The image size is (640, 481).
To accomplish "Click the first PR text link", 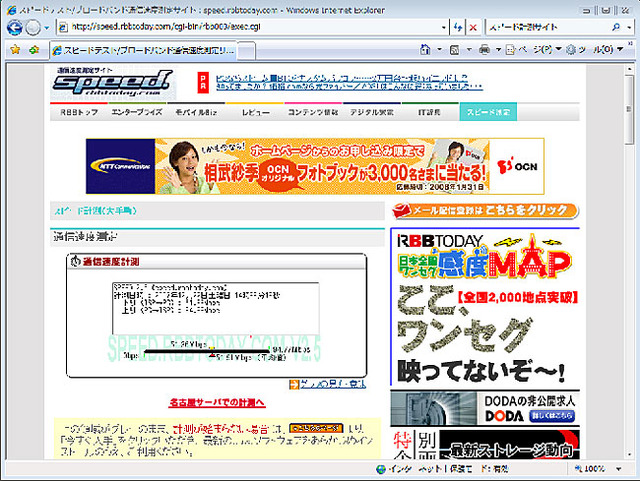I will click(342, 78).
